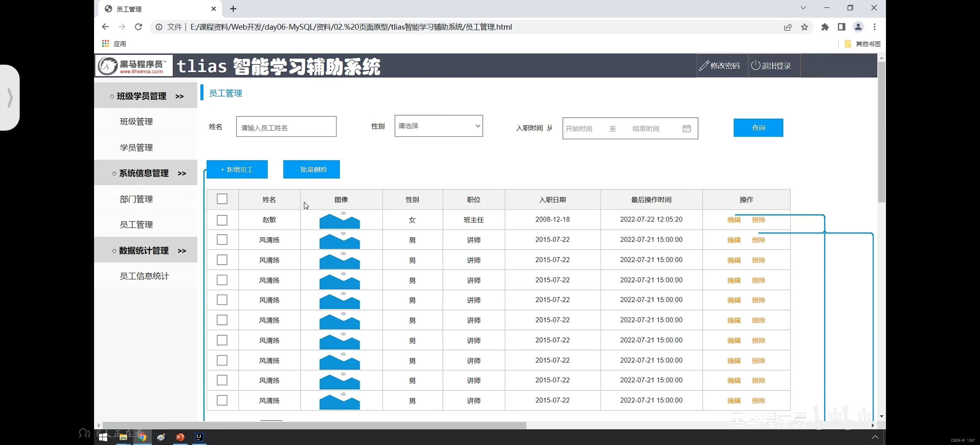This screenshot has height=445, width=980.
Task: Click 编辑 in the first 风清扬 row
Action: pyautogui.click(x=734, y=240)
